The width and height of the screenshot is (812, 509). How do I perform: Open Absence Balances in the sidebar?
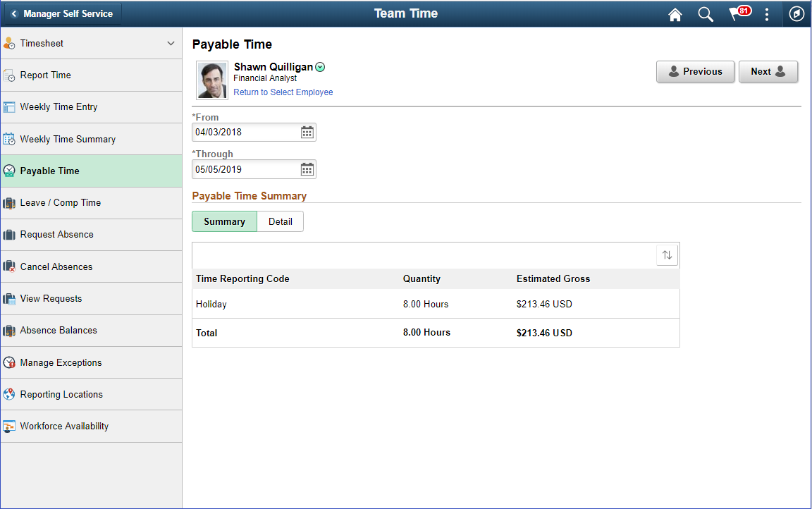(91, 331)
